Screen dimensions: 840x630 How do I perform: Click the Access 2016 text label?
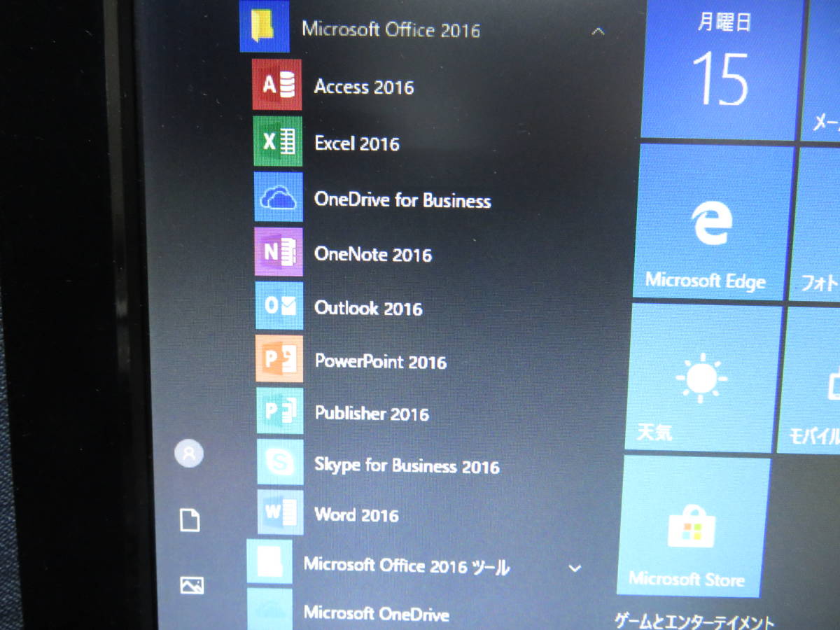pyautogui.click(x=364, y=87)
